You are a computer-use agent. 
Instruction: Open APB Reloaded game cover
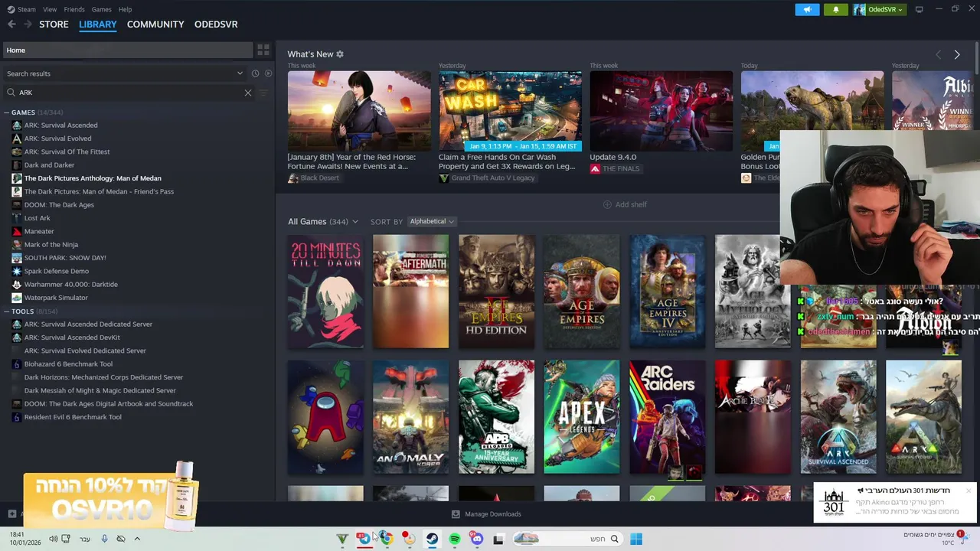(496, 417)
